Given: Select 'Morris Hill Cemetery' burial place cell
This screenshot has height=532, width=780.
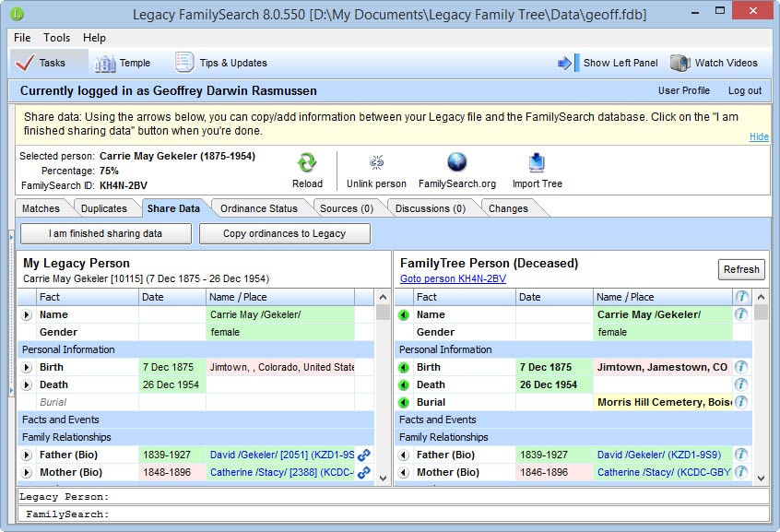Looking at the screenshot, I should point(663,402).
